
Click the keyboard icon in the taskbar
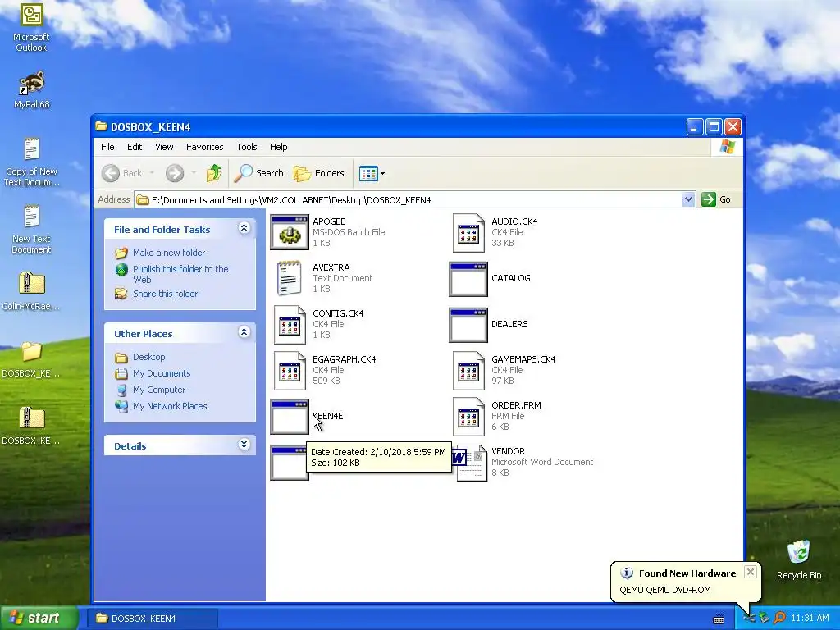click(x=719, y=619)
